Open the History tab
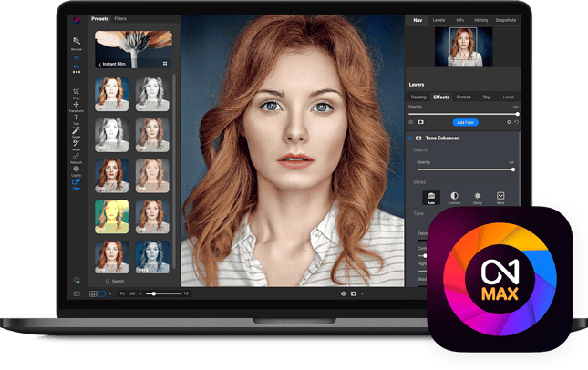 481,20
